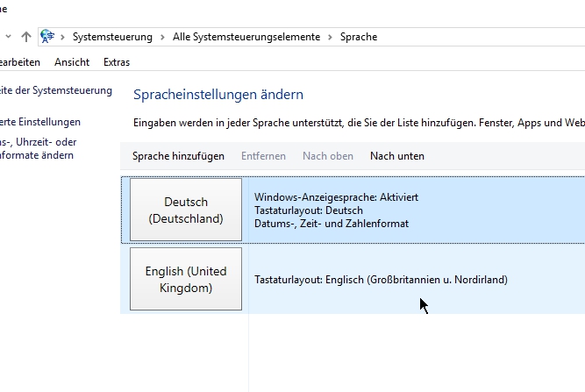Click Entfernen in language toolbar

tap(263, 156)
